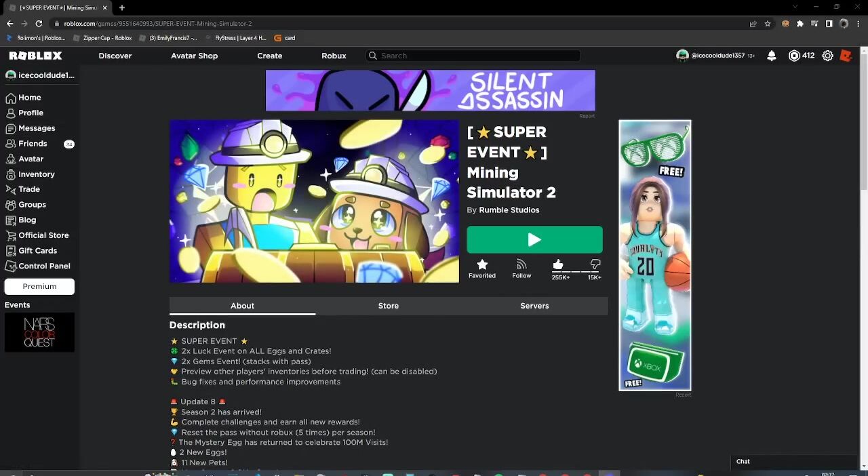Open the NARS Color Quest event thumbnail
Image resolution: width=868 pixels, height=476 pixels.
[x=39, y=332]
